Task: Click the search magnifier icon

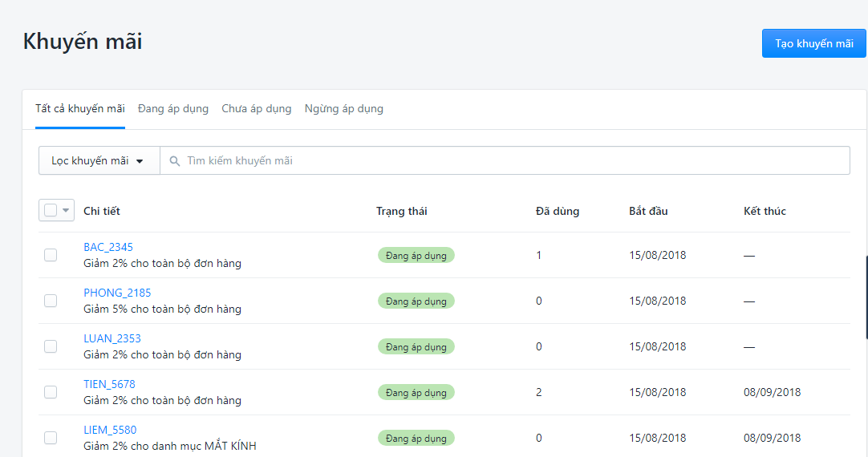Action: coord(174,161)
